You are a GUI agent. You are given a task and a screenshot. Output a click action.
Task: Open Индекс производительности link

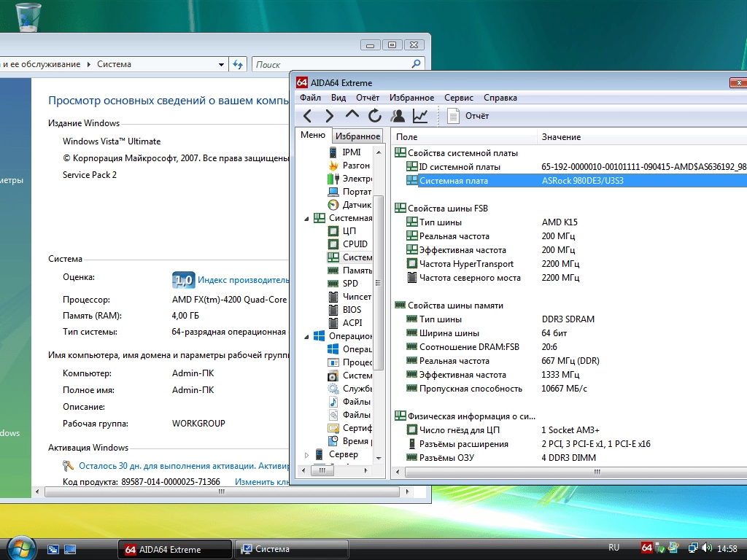[x=243, y=280]
